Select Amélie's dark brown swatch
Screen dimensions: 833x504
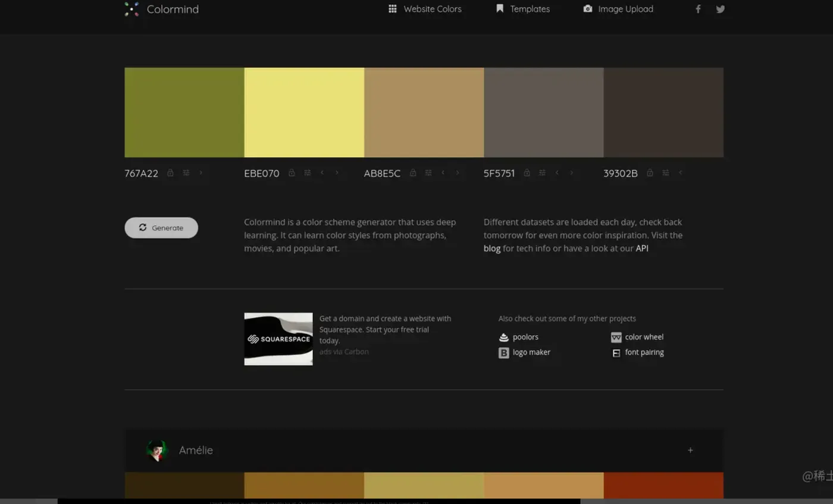(x=184, y=486)
